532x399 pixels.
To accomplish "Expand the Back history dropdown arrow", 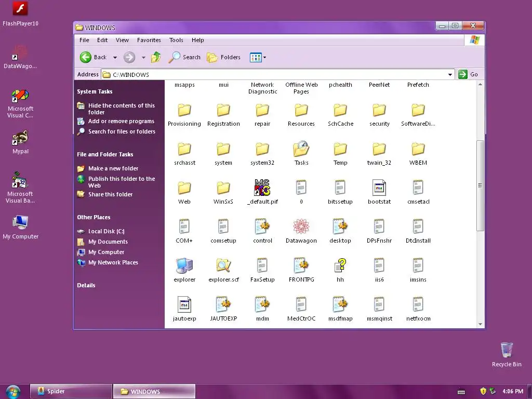I will (x=115, y=58).
